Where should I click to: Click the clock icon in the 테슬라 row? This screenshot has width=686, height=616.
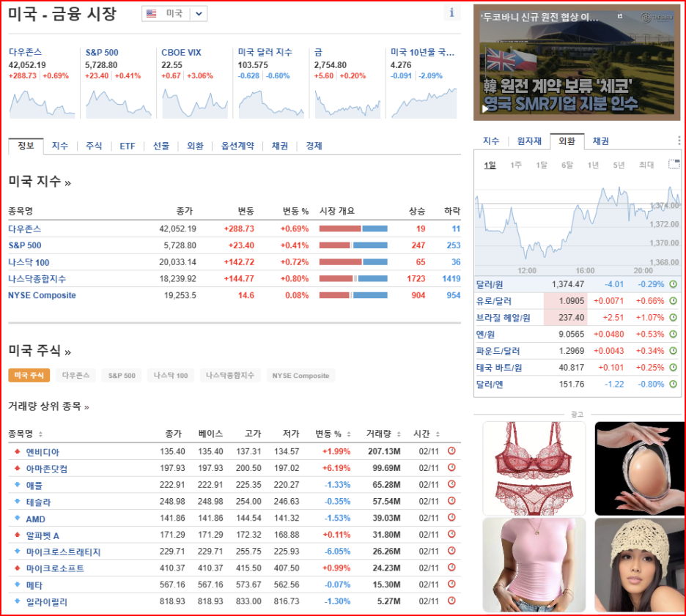tap(452, 500)
